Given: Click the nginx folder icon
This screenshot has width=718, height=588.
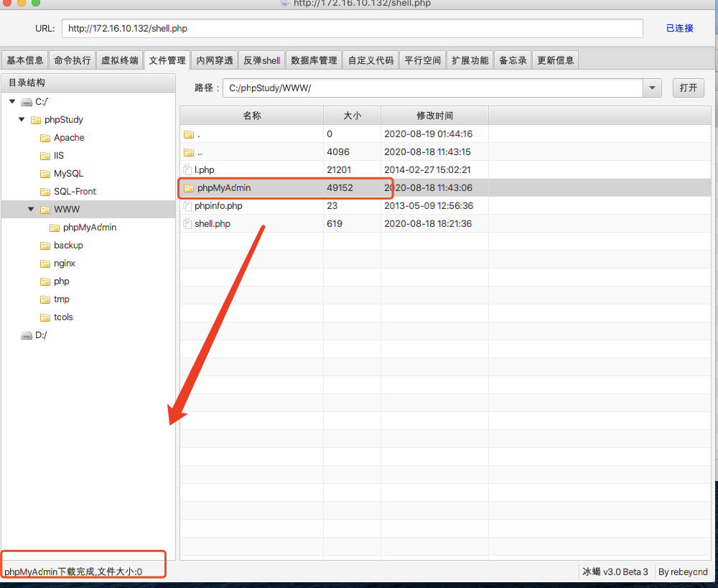Looking at the screenshot, I should (x=45, y=263).
